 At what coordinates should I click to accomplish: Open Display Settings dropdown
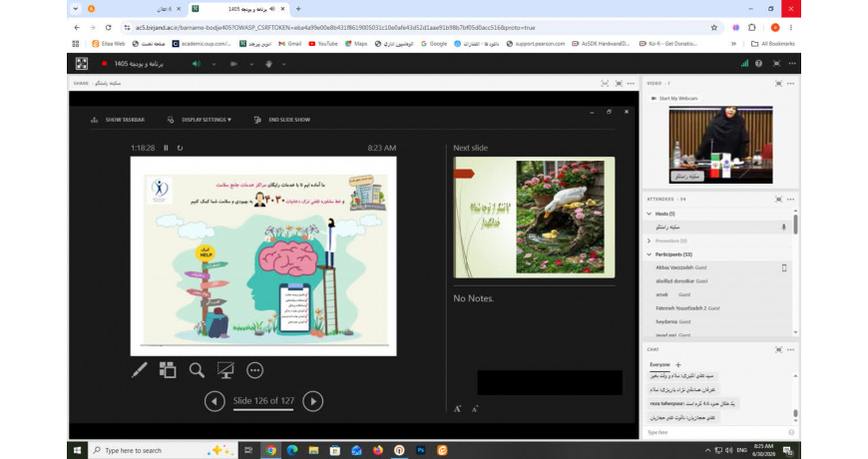click(200, 120)
